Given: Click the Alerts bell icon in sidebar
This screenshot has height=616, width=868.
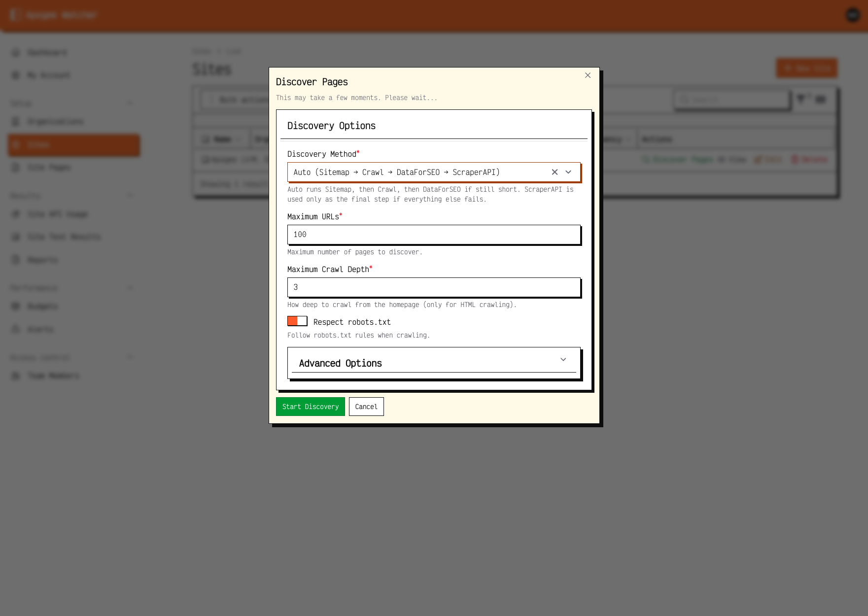Looking at the screenshot, I should click(16, 329).
